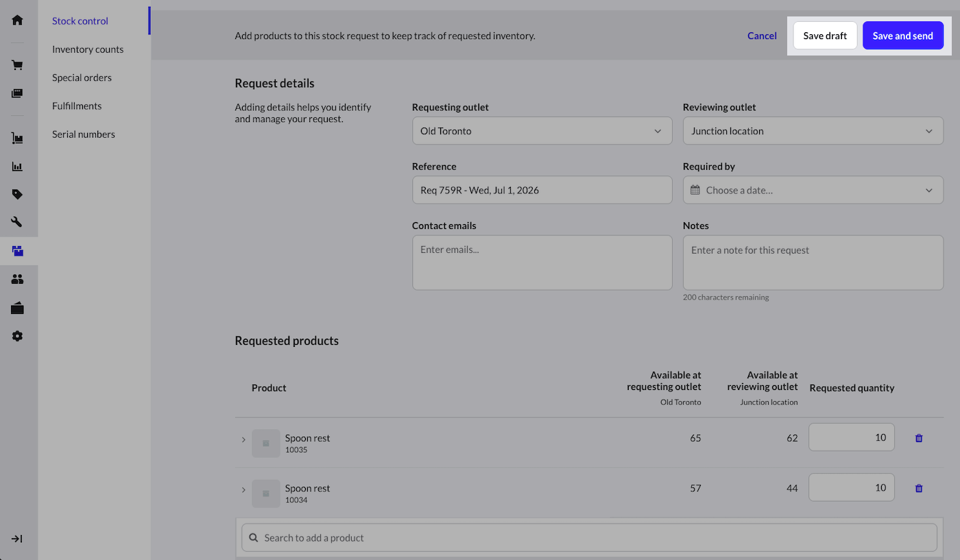The image size is (960, 560).
Task: Click the Requested products heading
Action: pos(287,341)
